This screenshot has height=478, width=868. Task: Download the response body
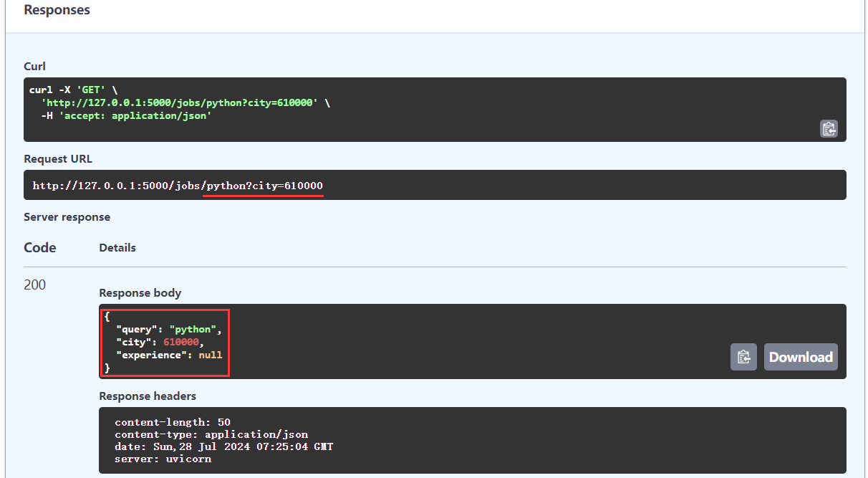[800, 357]
